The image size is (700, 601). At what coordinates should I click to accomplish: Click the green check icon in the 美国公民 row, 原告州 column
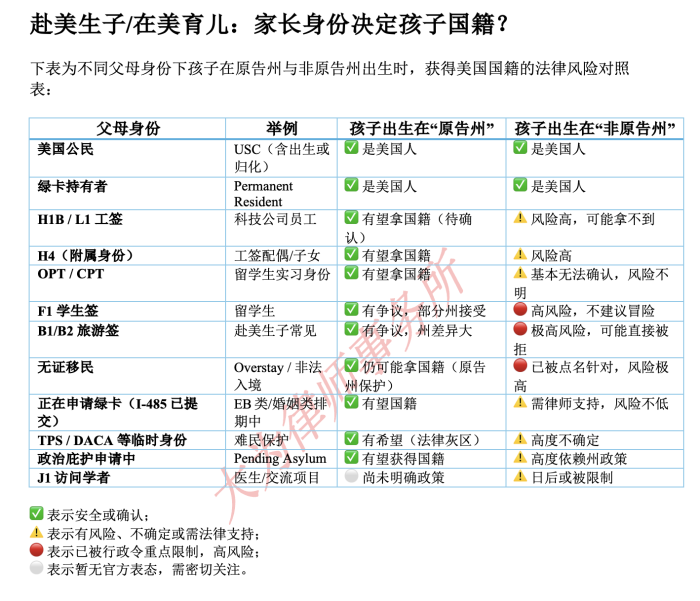pos(351,147)
